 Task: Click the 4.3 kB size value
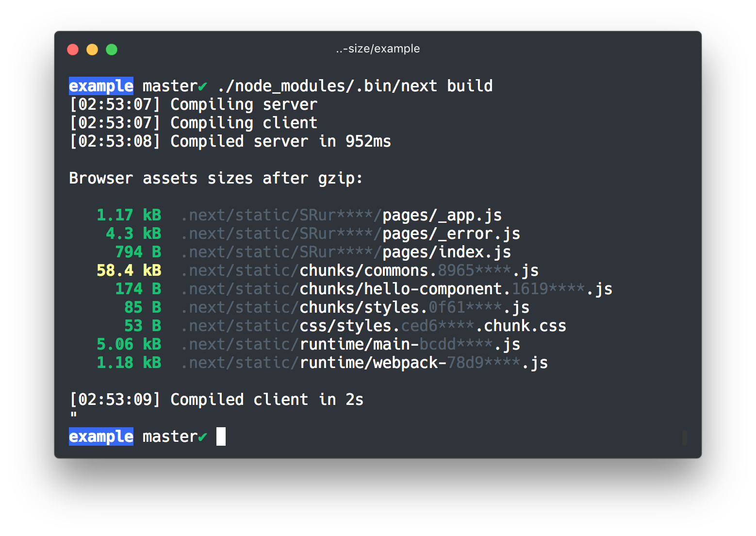click(x=133, y=234)
